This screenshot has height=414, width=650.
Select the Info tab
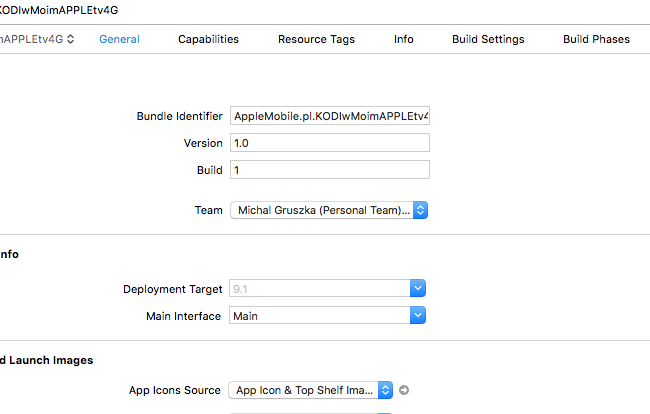click(403, 40)
